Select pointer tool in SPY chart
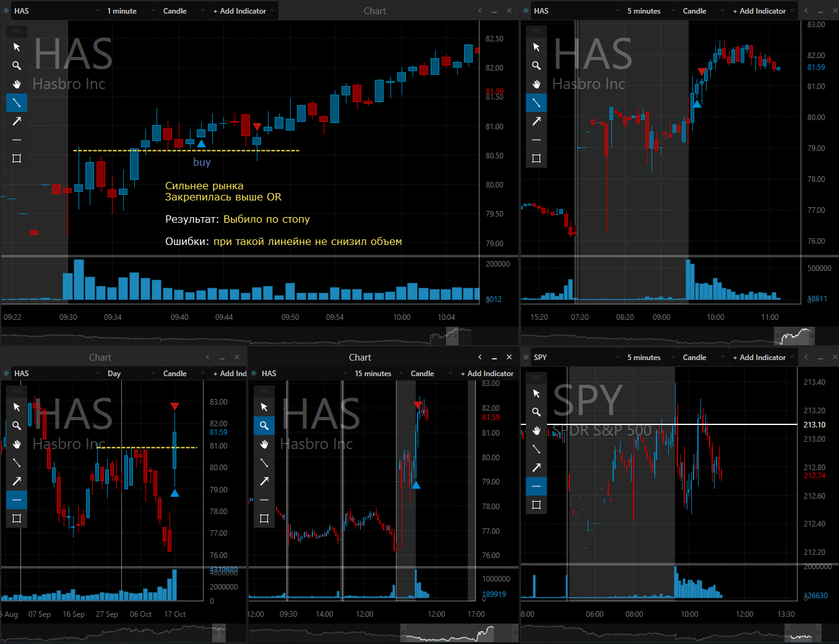Screen dimensions: 839x644 [x=536, y=393]
